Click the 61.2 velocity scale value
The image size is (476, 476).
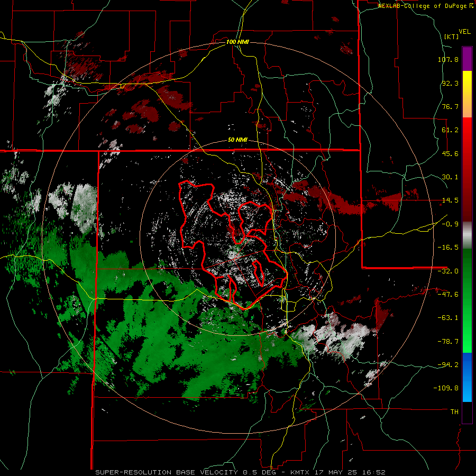coord(450,130)
